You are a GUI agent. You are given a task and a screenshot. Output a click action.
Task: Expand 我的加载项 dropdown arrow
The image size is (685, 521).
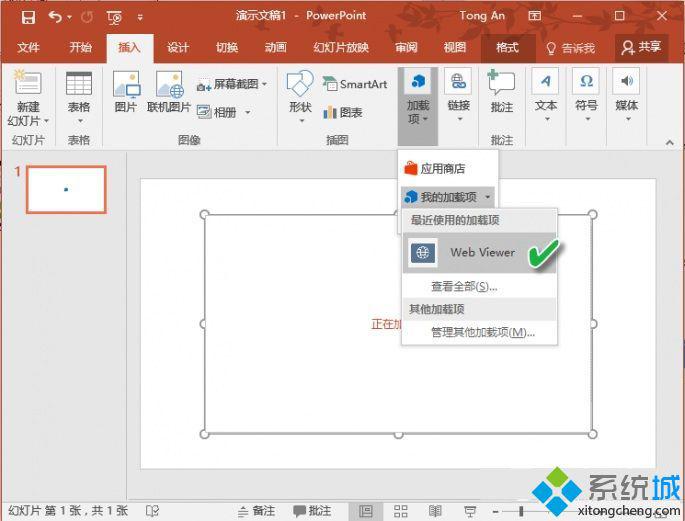[488, 197]
